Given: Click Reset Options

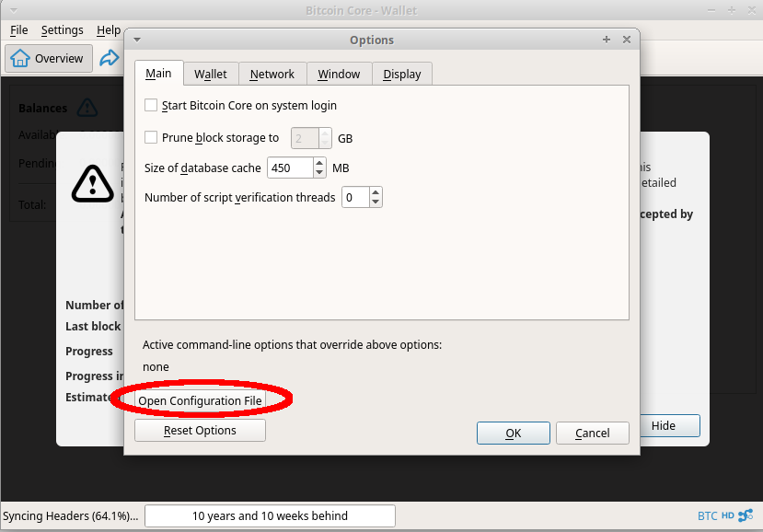Looking at the screenshot, I should pyautogui.click(x=200, y=430).
